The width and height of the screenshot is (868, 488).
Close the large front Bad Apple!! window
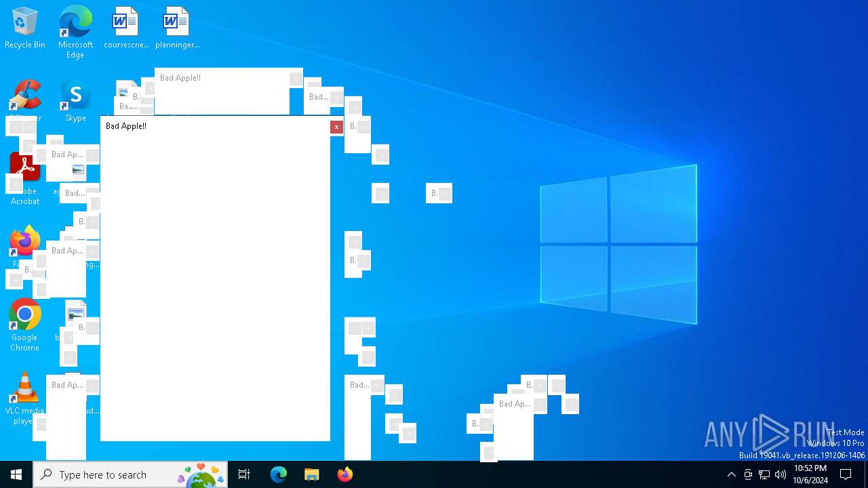pyautogui.click(x=336, y=127)
